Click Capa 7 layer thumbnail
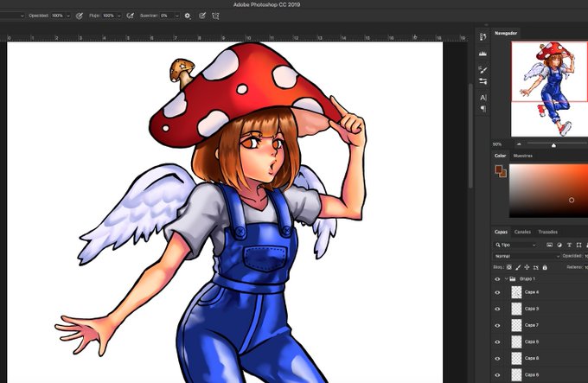 point(516,325)
